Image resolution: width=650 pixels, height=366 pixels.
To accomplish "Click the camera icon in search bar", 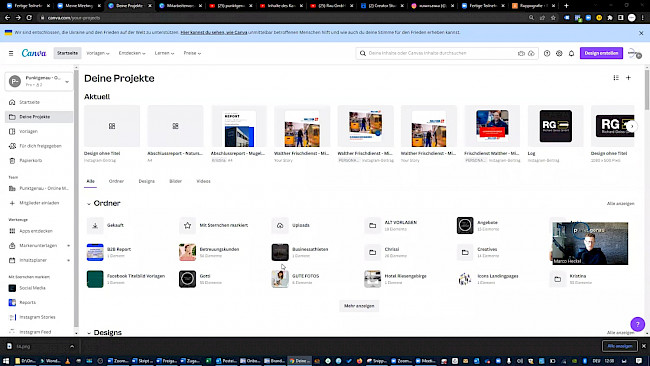I will (521, 53).
